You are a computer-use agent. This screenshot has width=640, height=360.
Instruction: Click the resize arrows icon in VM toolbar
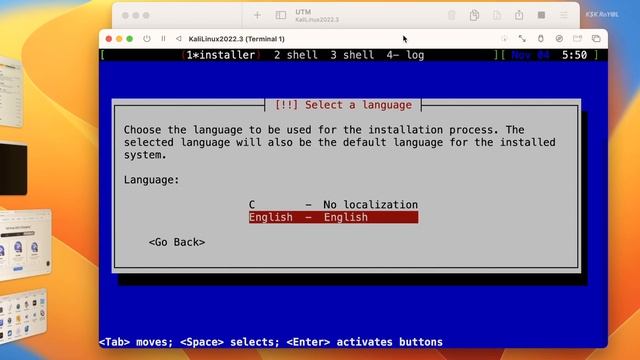[522, 39]
